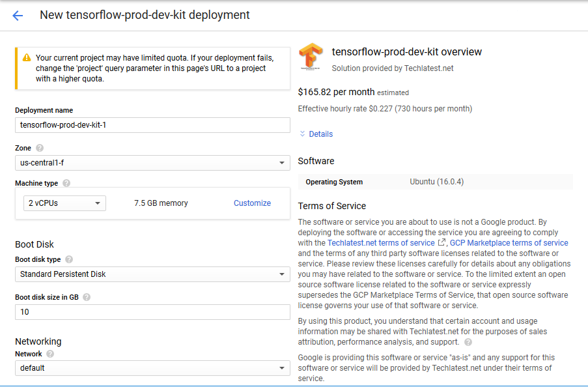
Task: Click external link icon beside Techlatest.net terms
Action: tap(441, 242)
